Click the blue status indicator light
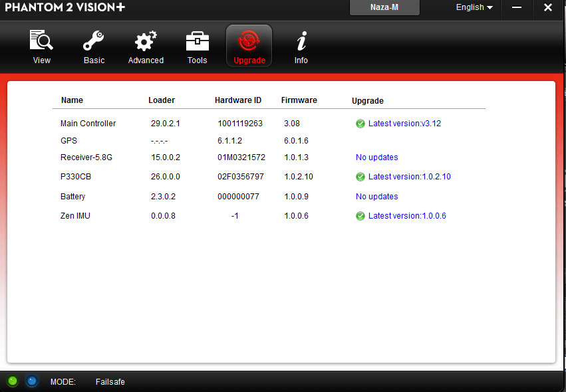 [32, 381]
